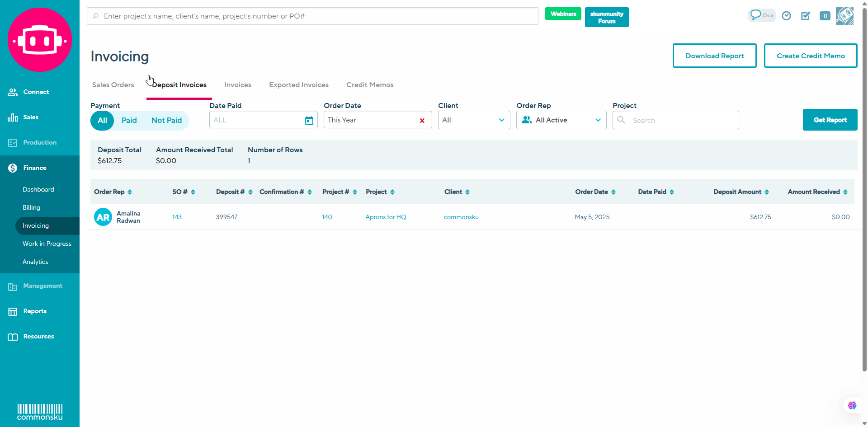Select the Paid payment filter

coord(129,121)
